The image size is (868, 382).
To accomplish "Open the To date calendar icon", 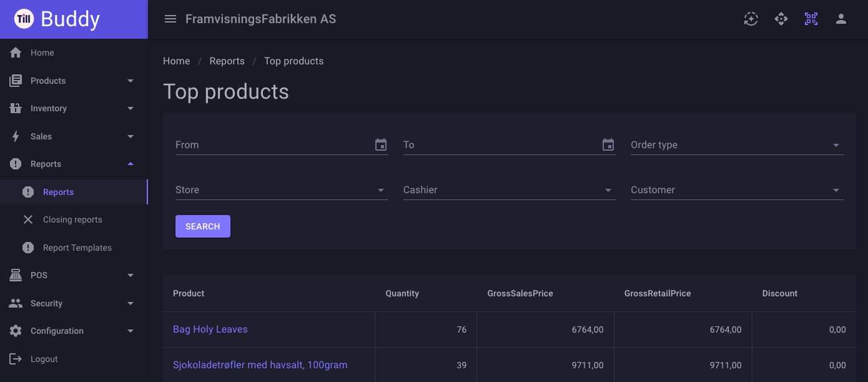I will (608, 144).
